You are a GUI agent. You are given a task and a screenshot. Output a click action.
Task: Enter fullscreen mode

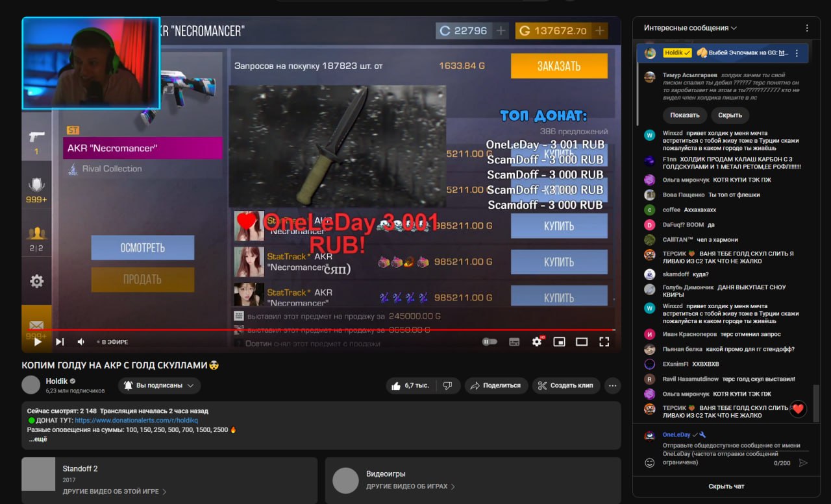pos(604,342)
